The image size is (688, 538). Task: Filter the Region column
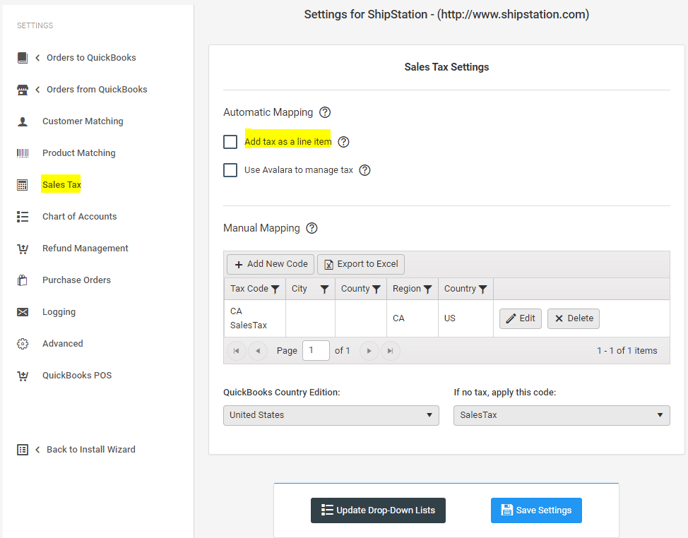coord(428,289)
